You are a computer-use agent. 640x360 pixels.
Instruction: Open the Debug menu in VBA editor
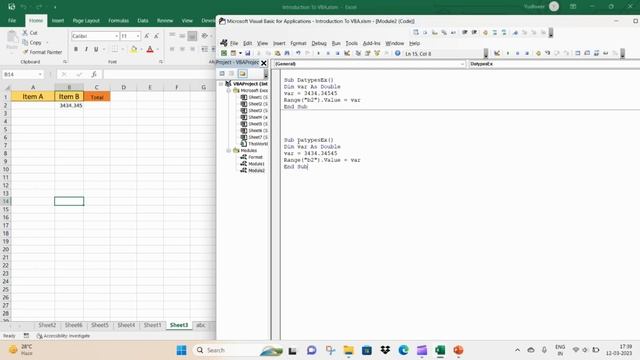point(319,43)
